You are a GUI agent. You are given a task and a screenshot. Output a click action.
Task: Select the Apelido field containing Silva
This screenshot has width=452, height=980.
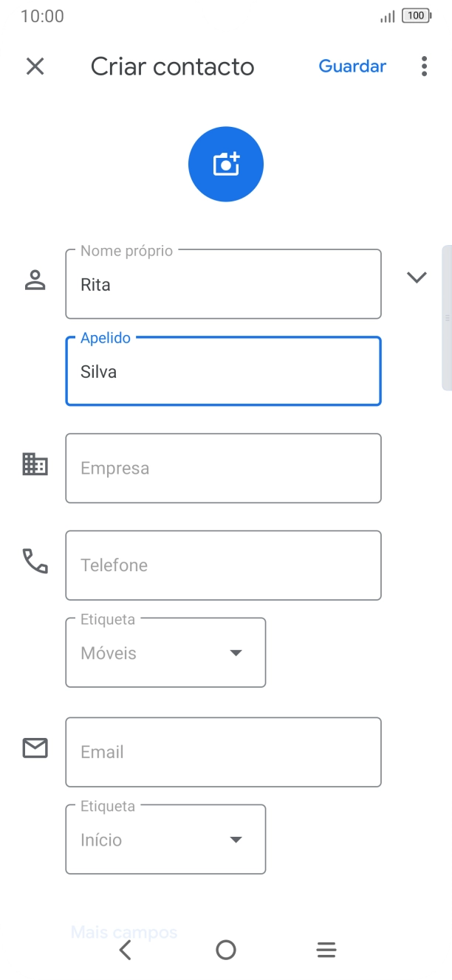pos(223,371)
